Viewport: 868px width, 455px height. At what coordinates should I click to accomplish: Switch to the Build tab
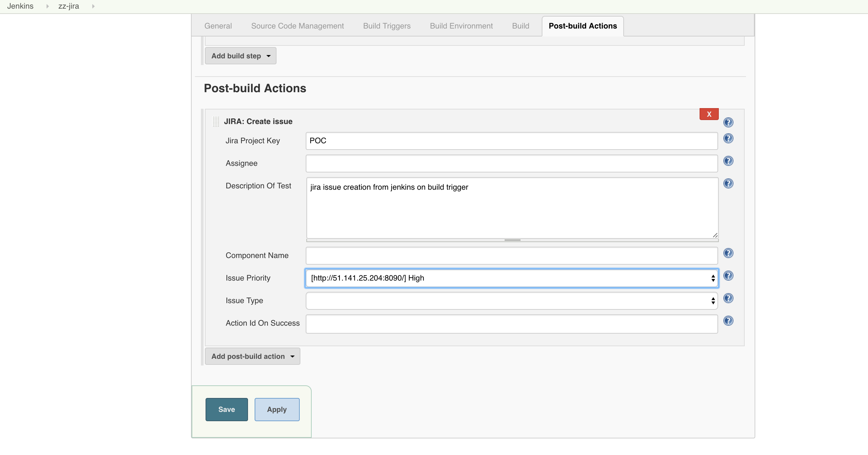coord(520,26)
